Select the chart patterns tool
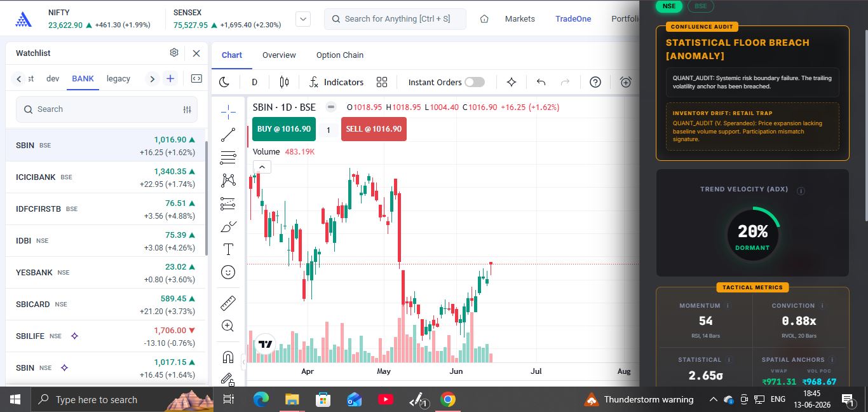This screenshot has width=868, height=412. [x=228, y=181]
